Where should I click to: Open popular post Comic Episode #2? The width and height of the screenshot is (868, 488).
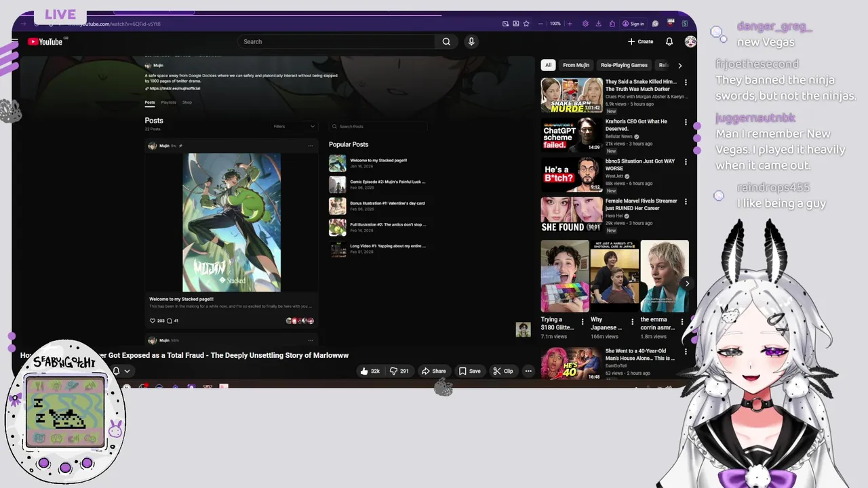tap(378, 184)
